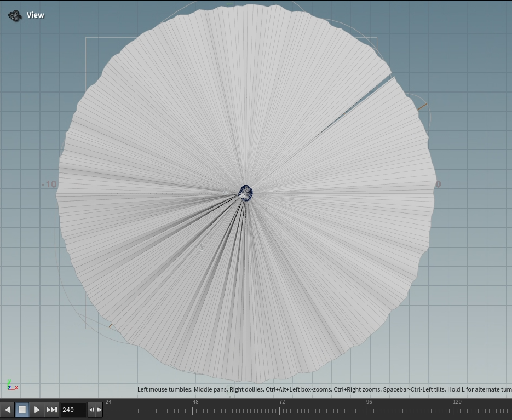Click the mouse navigation hint status text
Screen dimensions: 512x420
pos(323,389)
